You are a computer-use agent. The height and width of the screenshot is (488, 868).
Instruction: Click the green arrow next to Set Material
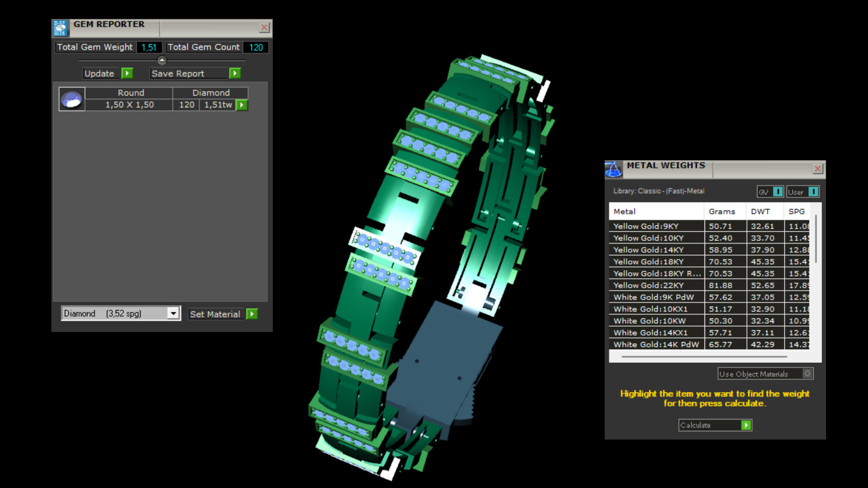pyautogui.click(x=252, y=314)
